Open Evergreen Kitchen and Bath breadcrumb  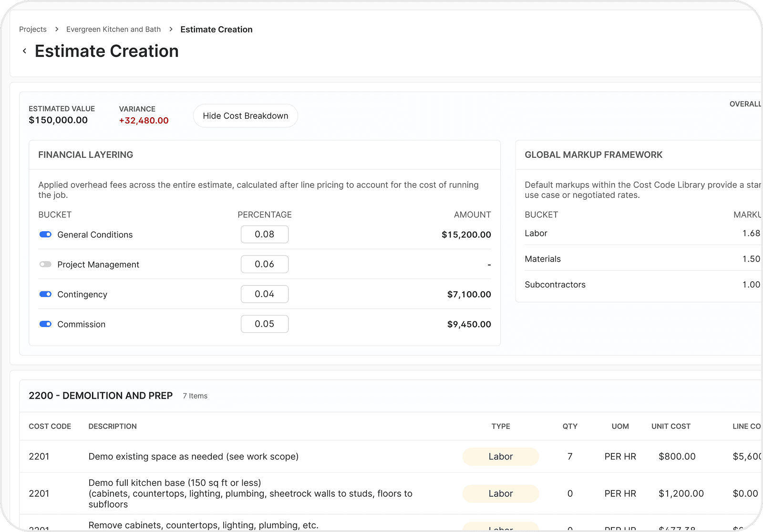click(x=113, y=29)
